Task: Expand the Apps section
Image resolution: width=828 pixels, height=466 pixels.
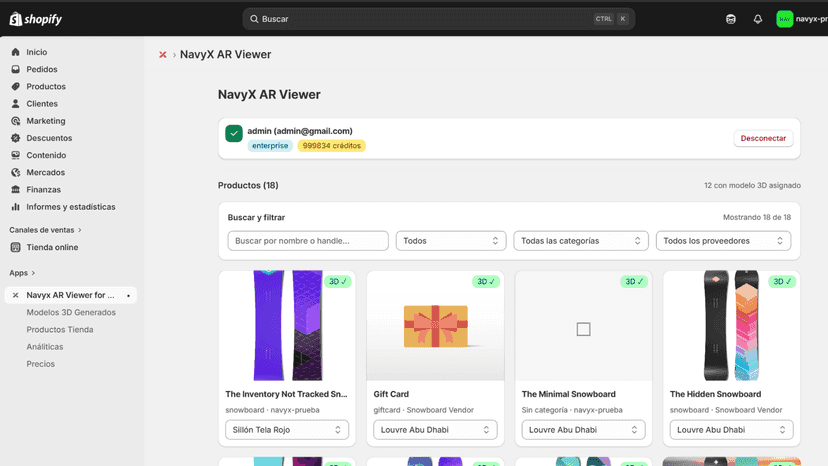Action: [22, 273]
